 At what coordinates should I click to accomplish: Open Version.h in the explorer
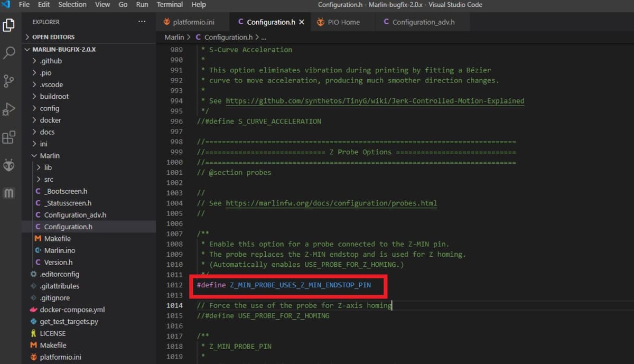[59, 262]
